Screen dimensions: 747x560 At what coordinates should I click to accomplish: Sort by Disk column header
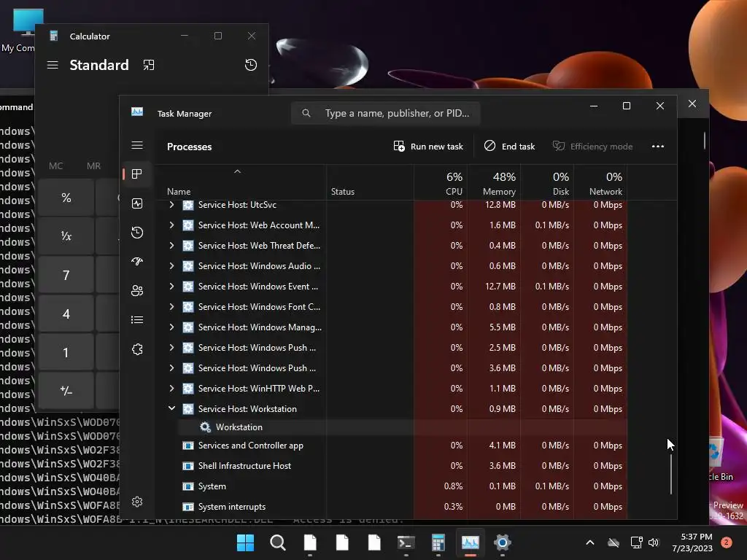point(547,183)
